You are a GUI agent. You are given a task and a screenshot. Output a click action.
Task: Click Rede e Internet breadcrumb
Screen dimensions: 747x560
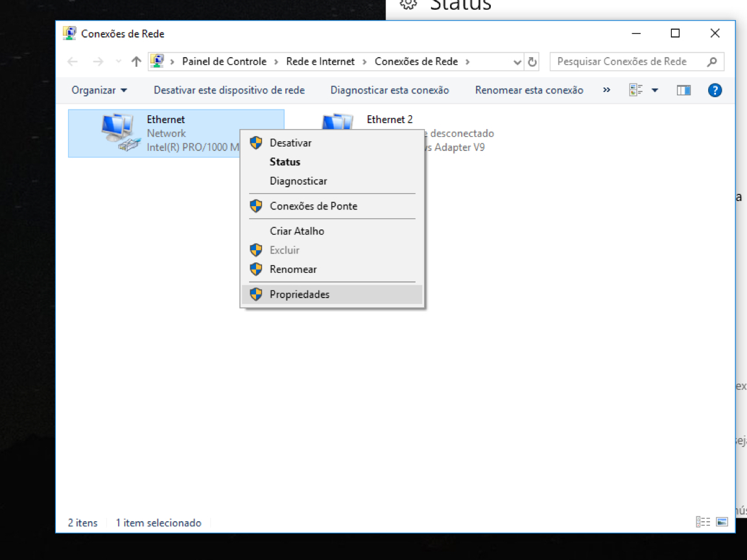tap(320, 62)
